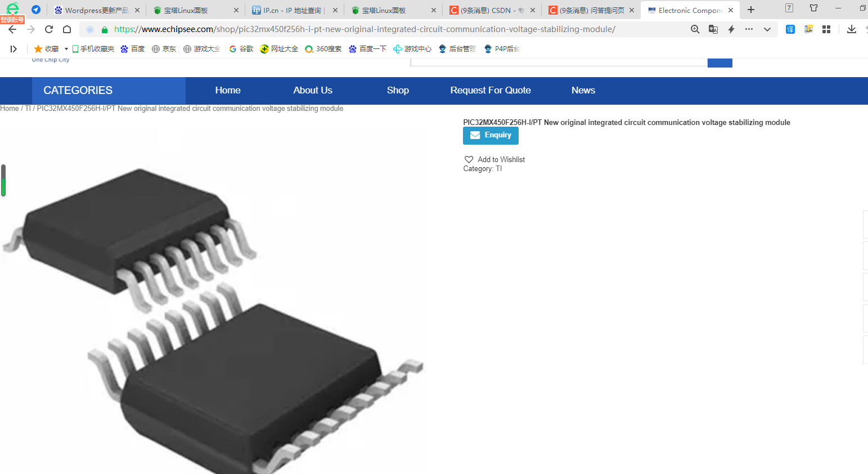Follow the TI category link
Viewport: 868px width, 474px height.
(498, 169)
